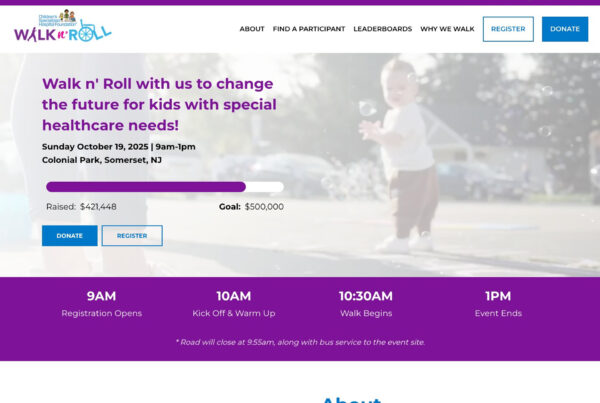This screenshot has height=403, width=600.
Task: Click the 10:30AM Walk Begins item
Action: point(366,304)
